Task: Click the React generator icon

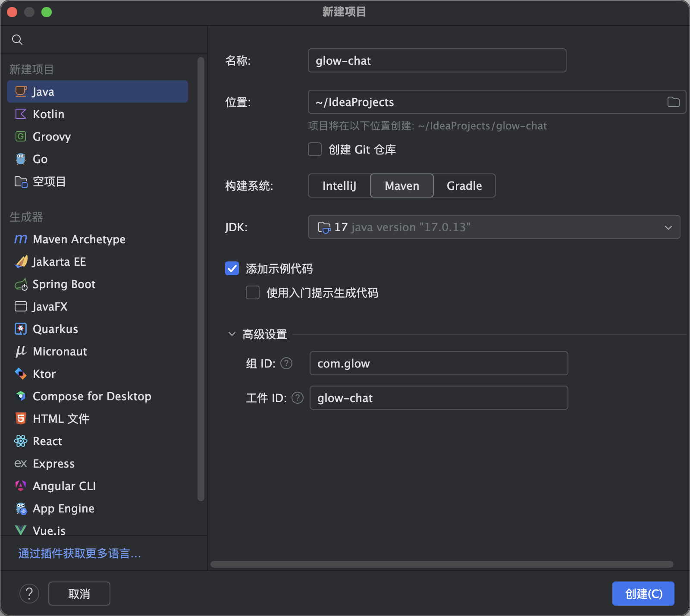Action: click(21, 441)
